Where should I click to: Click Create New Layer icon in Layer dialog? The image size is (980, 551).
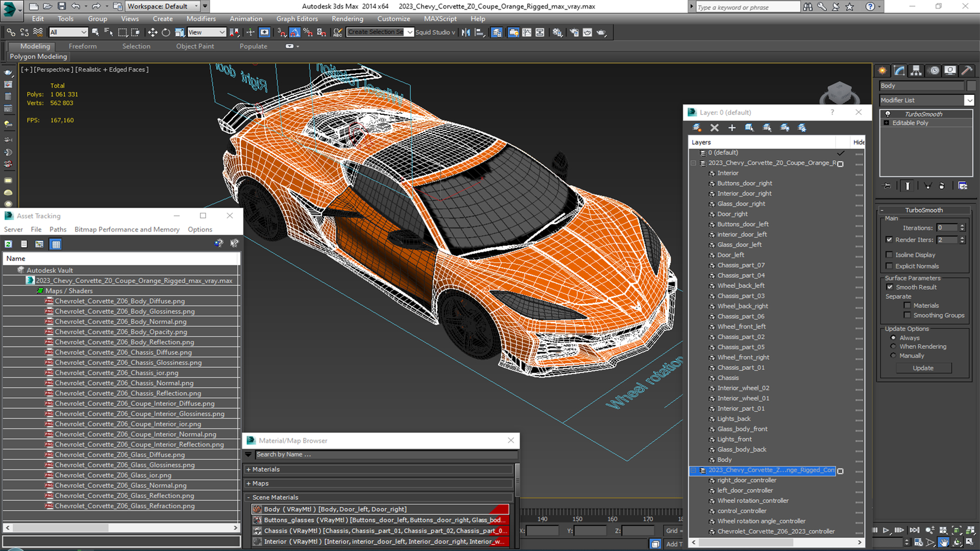coord(697,128)
